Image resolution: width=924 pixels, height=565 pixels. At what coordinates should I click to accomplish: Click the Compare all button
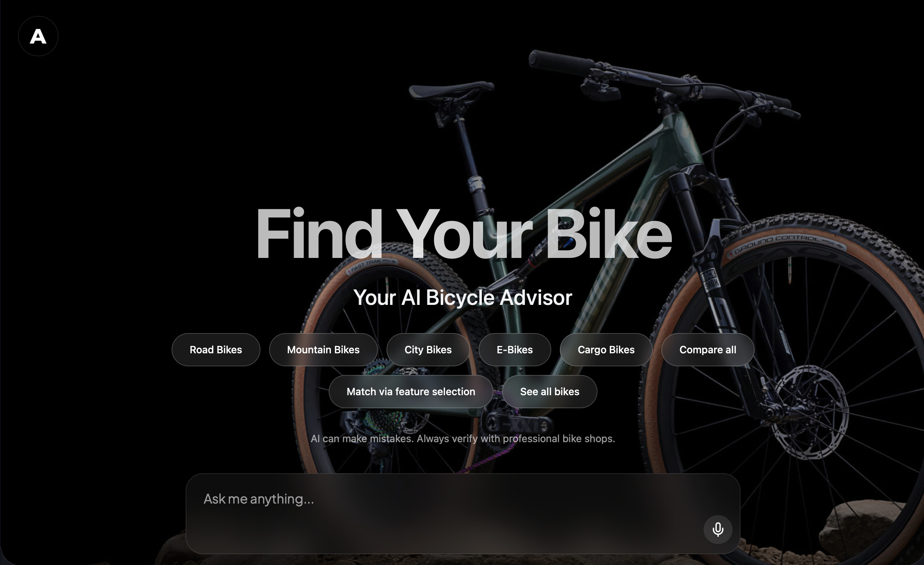point(708,349)
